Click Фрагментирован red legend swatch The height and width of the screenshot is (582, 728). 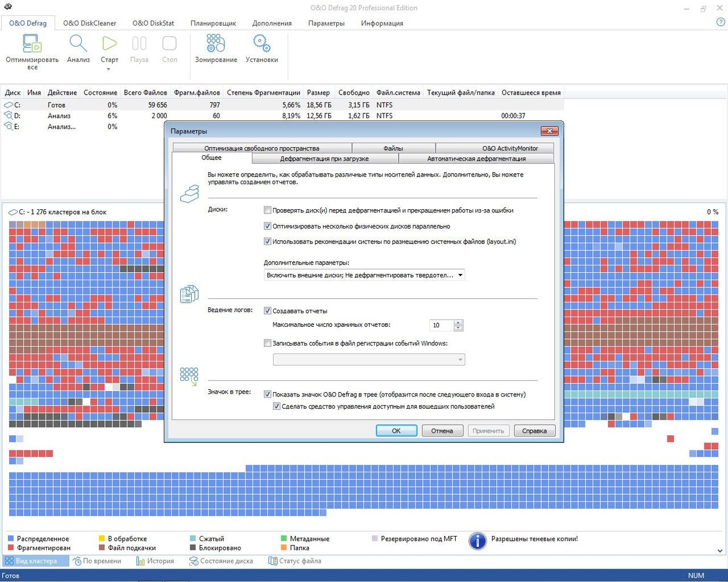click(11, 547)
